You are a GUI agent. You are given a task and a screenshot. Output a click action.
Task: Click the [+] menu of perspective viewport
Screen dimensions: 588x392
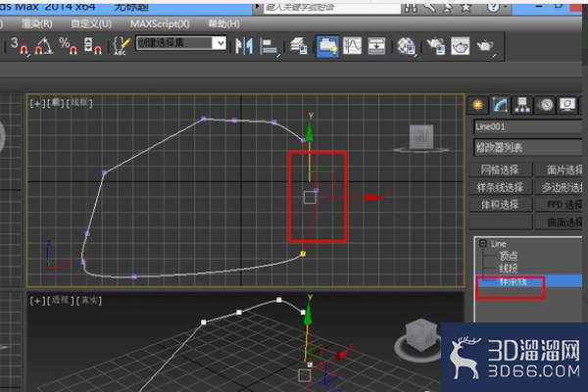(x=37, y=301)
